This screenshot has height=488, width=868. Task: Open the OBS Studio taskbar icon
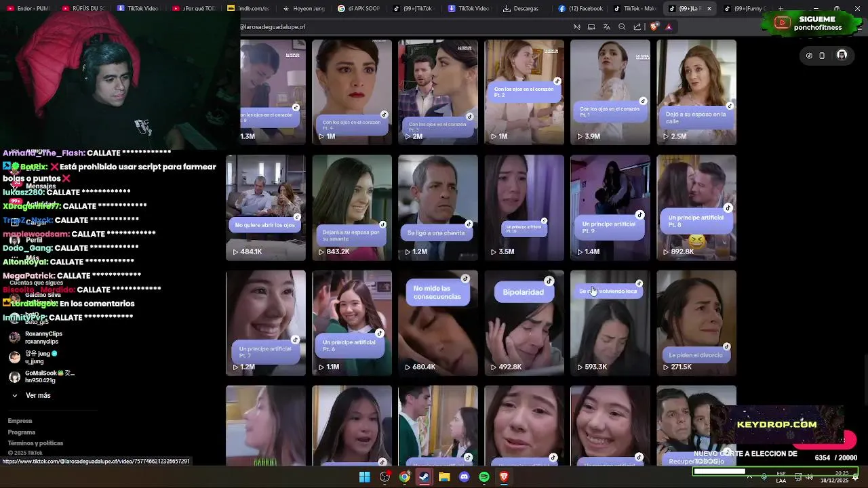384,477
